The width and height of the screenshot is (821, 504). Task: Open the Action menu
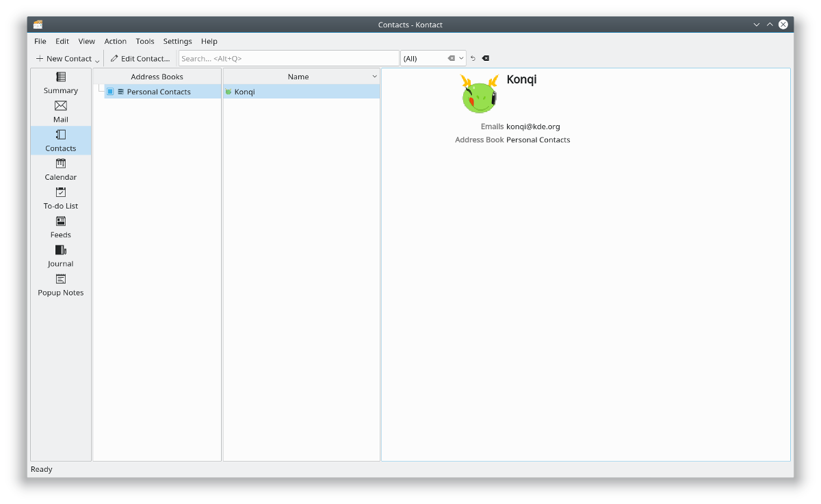click(115, 42)
